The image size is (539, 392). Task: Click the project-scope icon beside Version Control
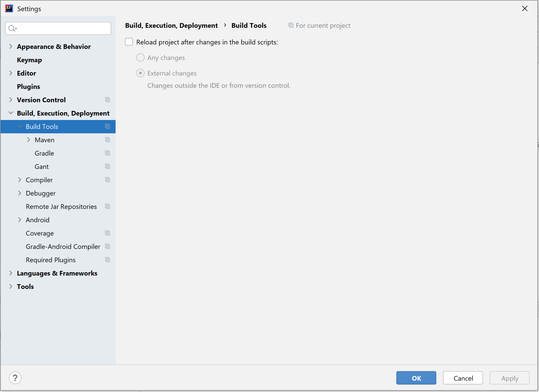(x=107, y=100)
